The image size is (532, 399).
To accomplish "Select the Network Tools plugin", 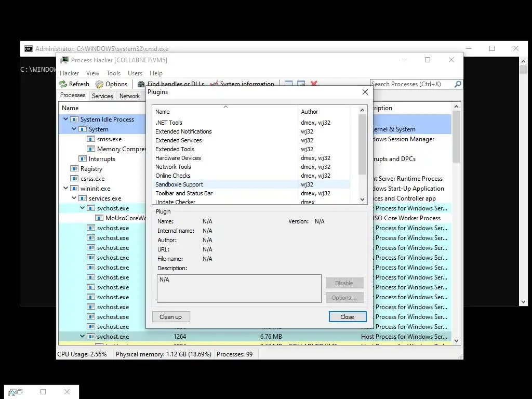I will pyautogui.click(x=251, y=167).
